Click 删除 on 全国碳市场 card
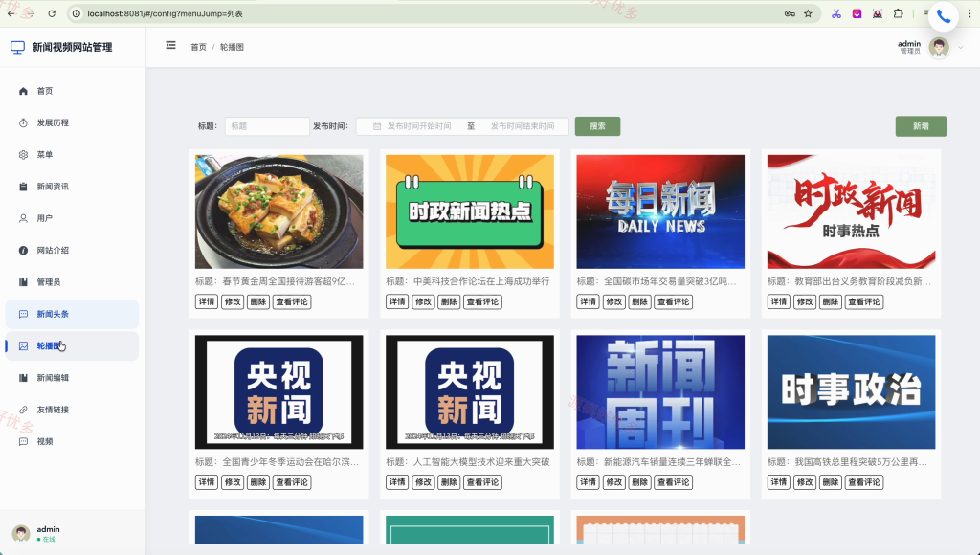The width and height of the screenshot is (980, 555). click(639, 301)
